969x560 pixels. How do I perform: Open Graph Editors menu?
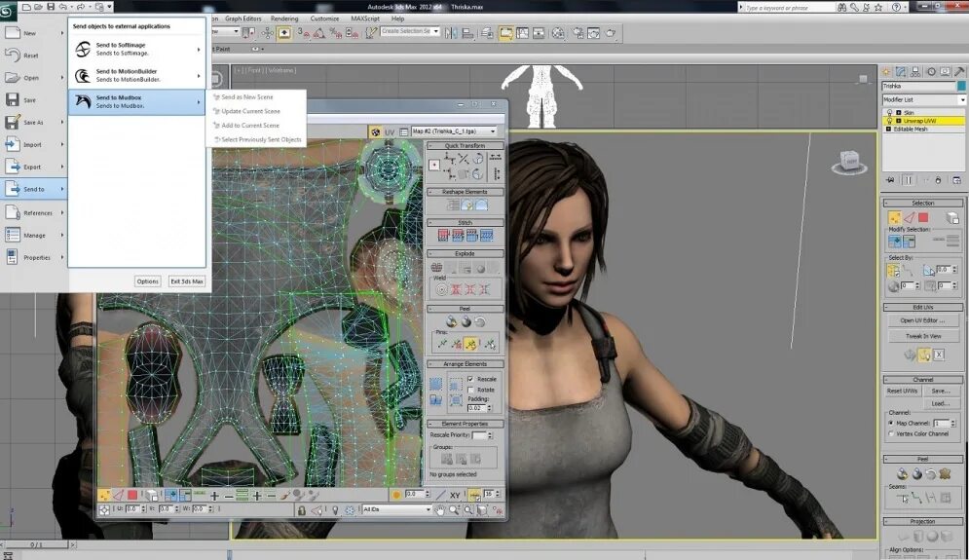(242, 19)
